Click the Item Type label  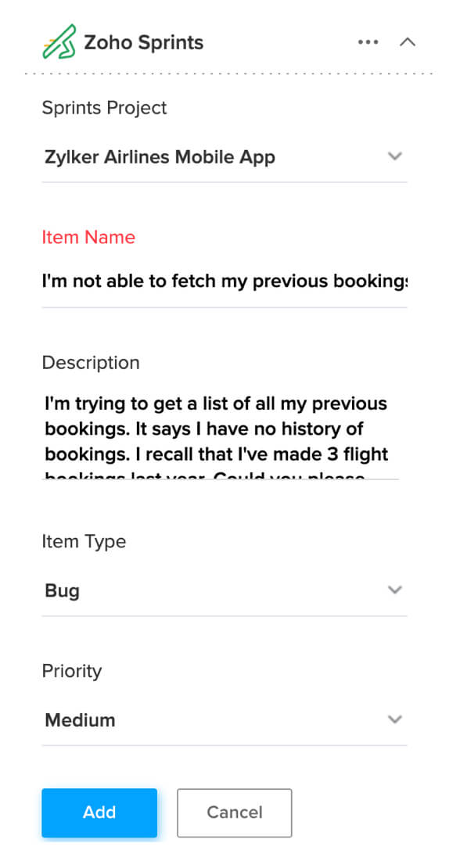84,541
